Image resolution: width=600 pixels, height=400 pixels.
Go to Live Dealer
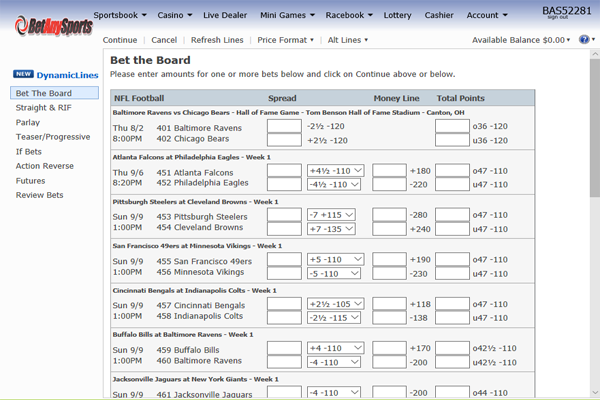225,15
